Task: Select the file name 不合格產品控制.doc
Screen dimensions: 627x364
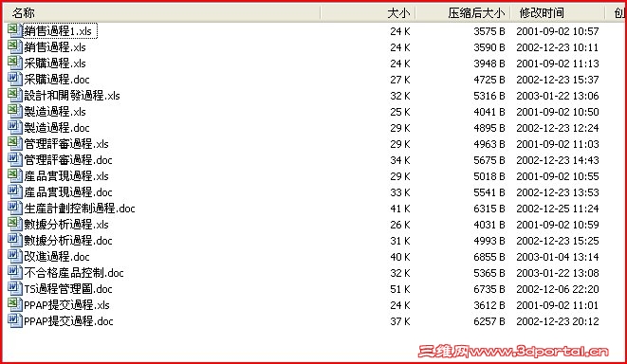Action: [x=74, y=273]
